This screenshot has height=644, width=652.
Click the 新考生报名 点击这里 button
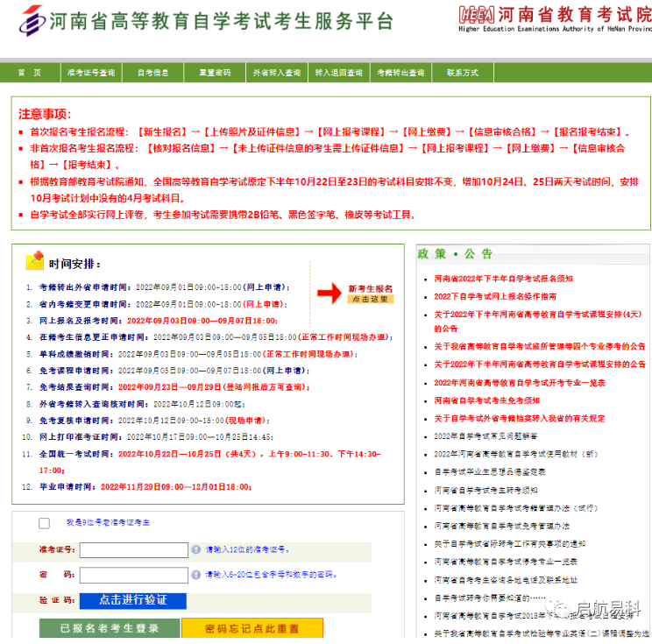click(x=370, y=294)
